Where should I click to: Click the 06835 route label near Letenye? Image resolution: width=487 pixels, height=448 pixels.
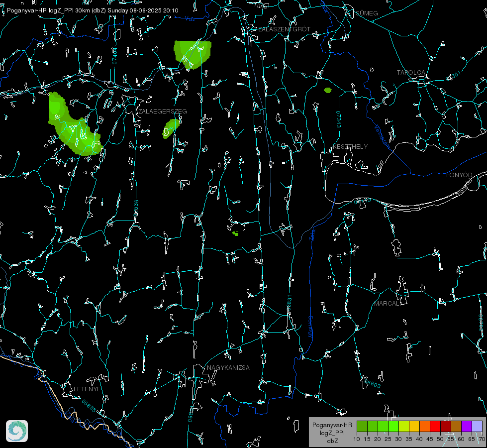pyautogui.click(x=89, y=406)
